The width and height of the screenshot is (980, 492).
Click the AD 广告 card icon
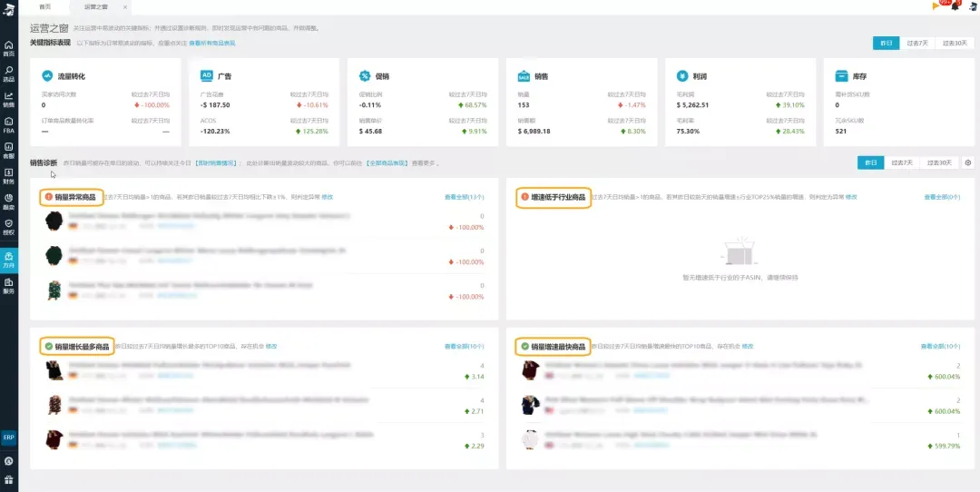tap(207, 75)
